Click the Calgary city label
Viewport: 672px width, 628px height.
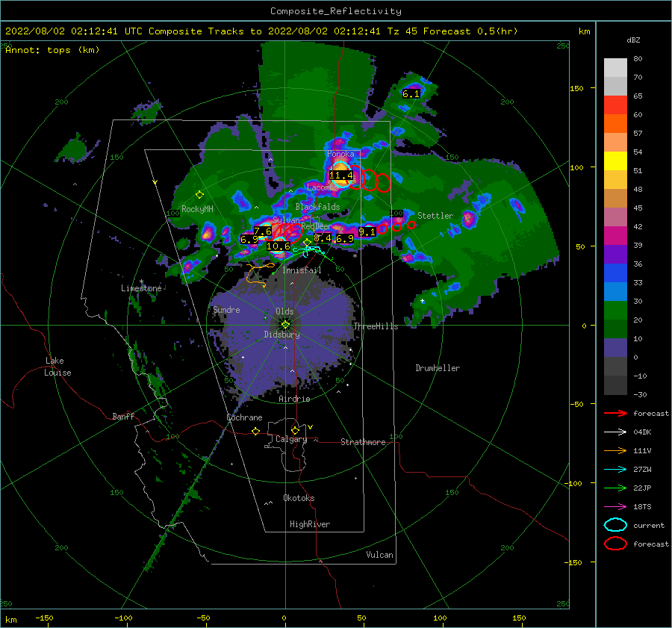[291, 439]
